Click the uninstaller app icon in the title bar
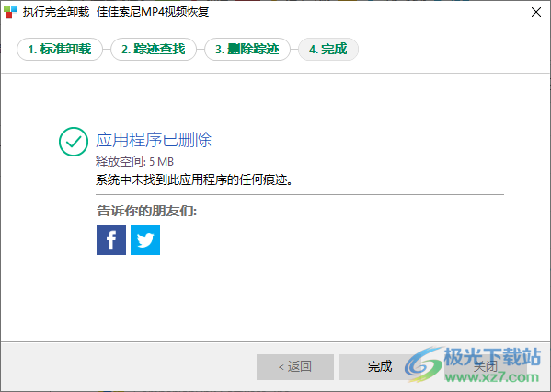Screen dimensions: 551x392 coord(10,12)
